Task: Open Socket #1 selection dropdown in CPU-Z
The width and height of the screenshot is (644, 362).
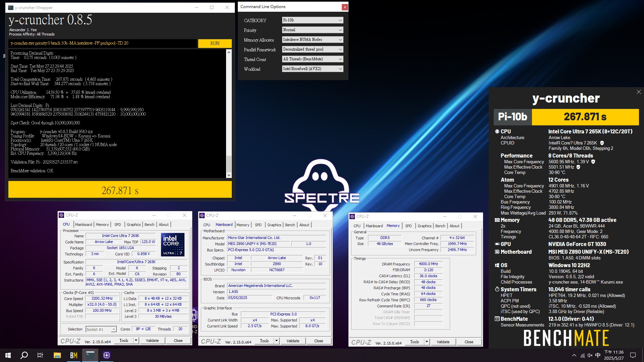Action: click(101, 329)
